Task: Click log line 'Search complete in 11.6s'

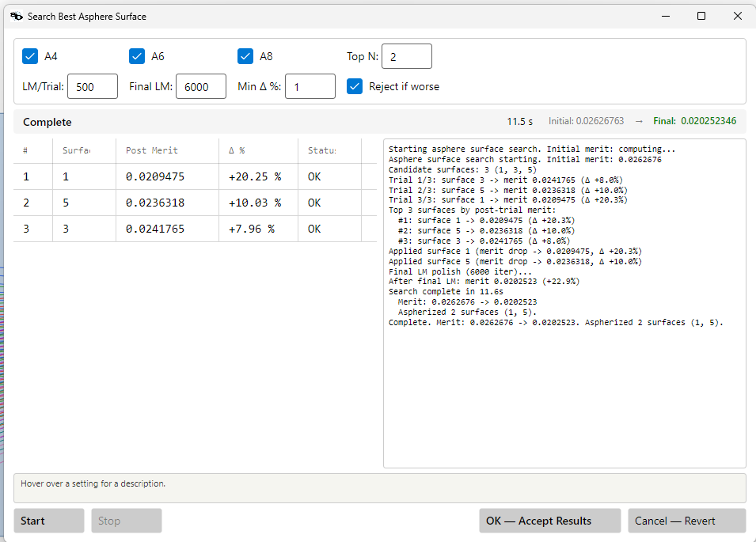Action: (x=446, y=291)
